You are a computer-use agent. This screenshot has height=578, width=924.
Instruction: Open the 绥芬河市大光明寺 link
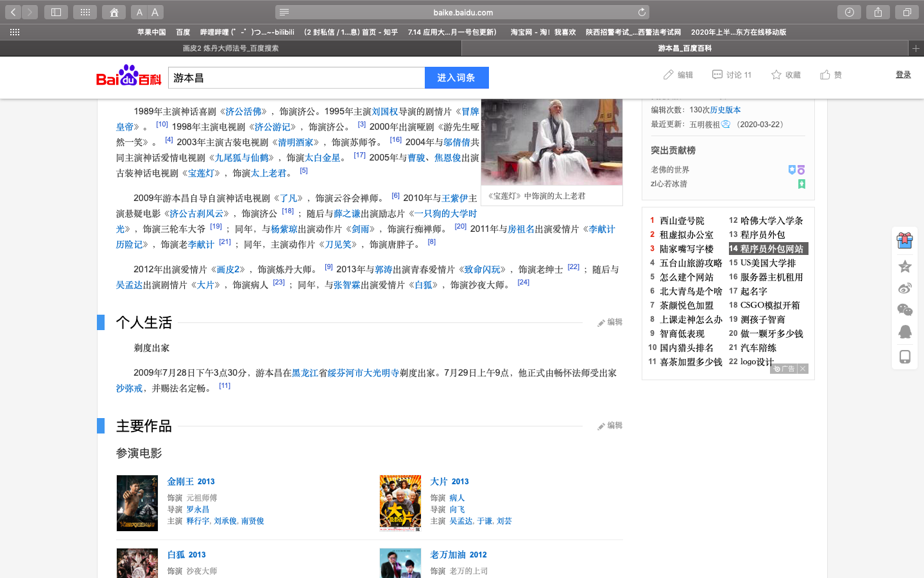click(363, 373)
